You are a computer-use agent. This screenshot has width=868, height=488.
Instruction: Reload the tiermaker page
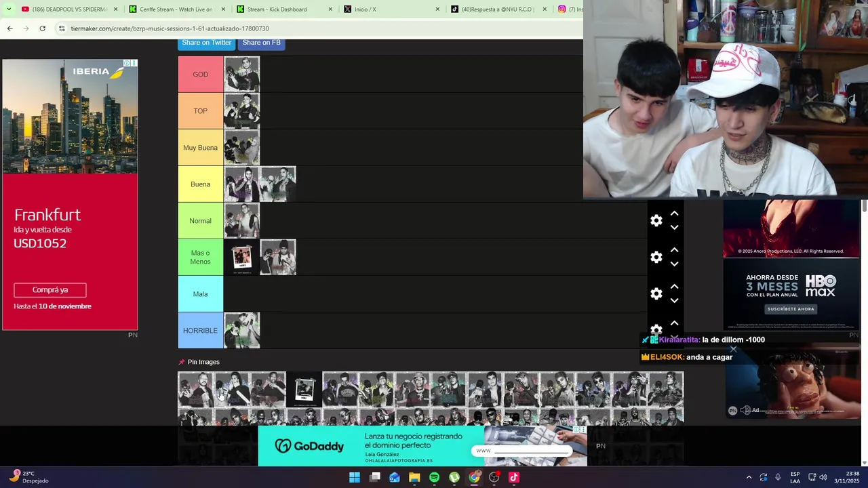[x=42, y=28]
